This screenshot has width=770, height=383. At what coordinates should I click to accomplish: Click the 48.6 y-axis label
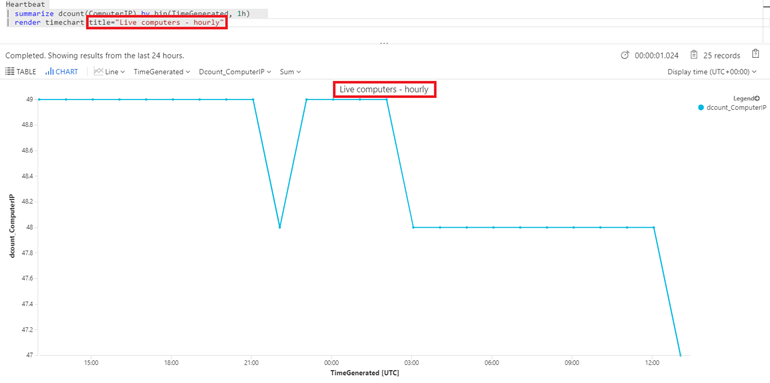coord(28,150)
